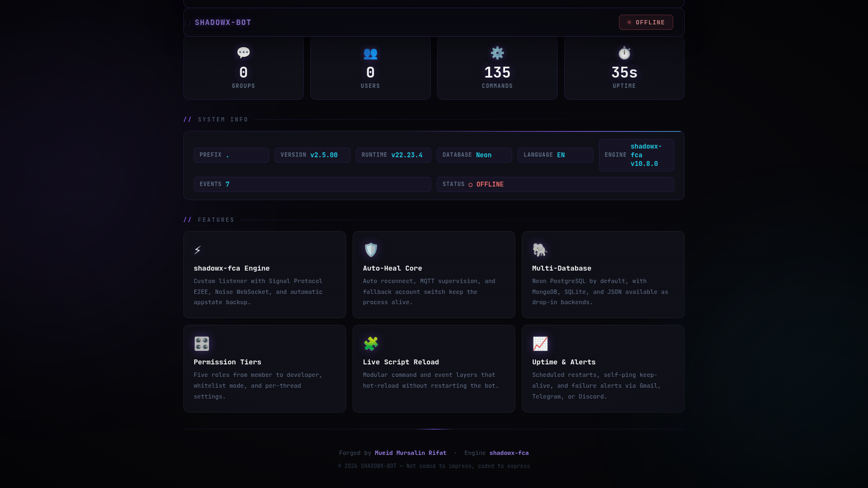
Task: Click the SHADOWX-BOT header title
Action: click(x=223, y=22)
